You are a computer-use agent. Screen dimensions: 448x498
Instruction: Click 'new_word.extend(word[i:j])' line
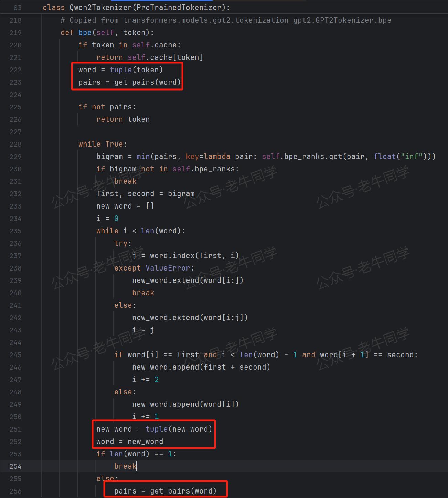pos(190,318)
